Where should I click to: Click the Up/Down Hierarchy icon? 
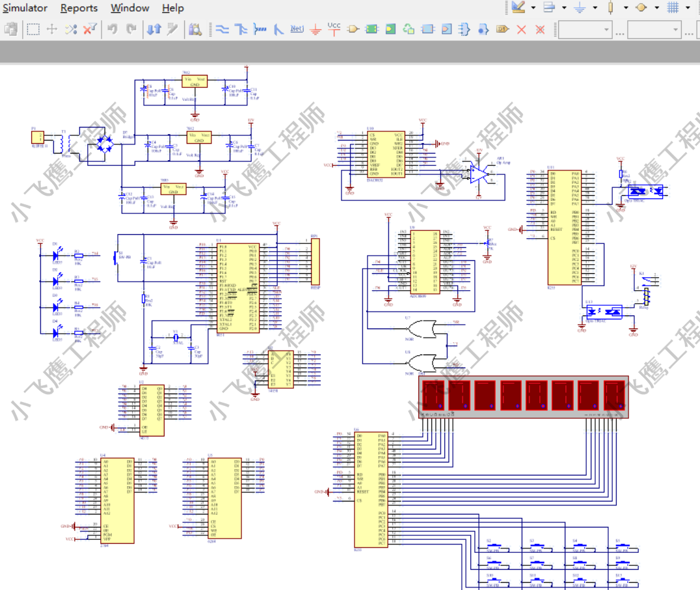coord(154,29)
